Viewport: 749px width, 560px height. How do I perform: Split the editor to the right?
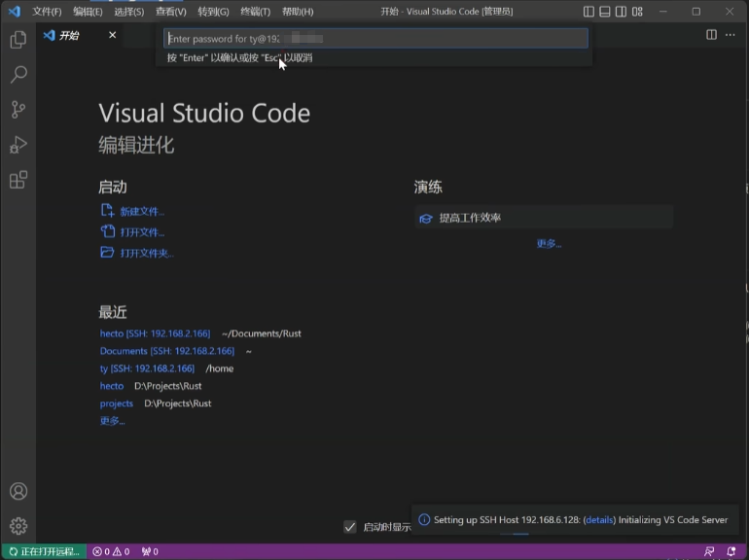(x=711, y=34)
